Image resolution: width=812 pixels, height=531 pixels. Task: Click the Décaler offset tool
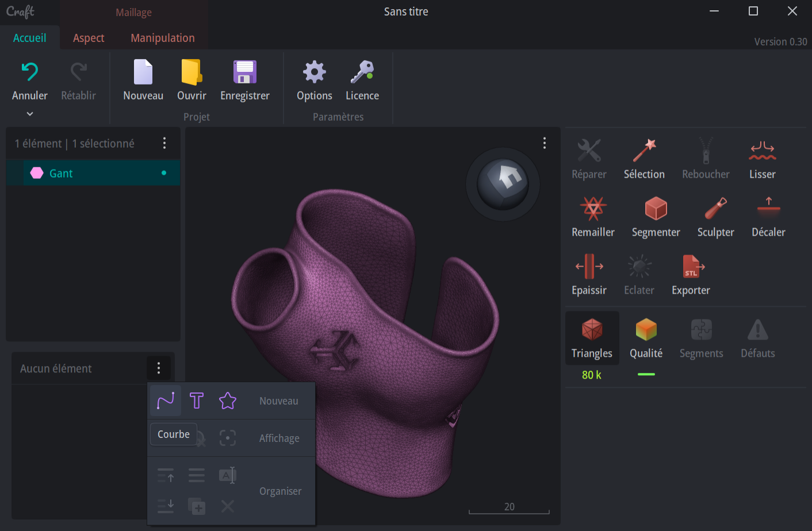pos(768,217)
